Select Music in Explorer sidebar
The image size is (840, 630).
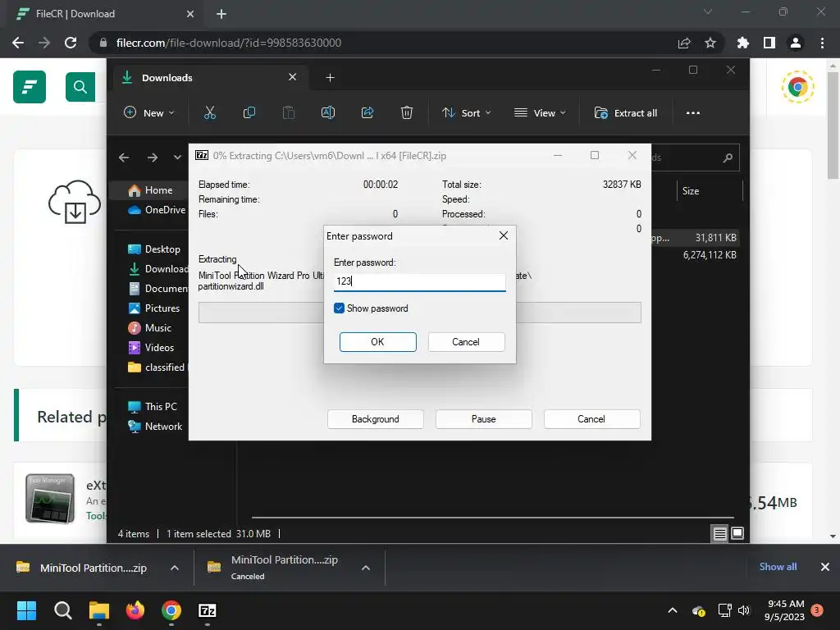tap(149, 328)
